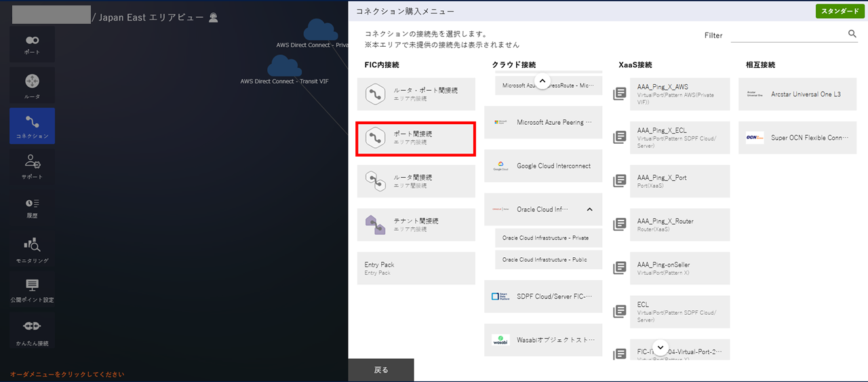868x382 pixels.
Task: Click the ECL list icon in XaaS column
Action: (619, 311)
